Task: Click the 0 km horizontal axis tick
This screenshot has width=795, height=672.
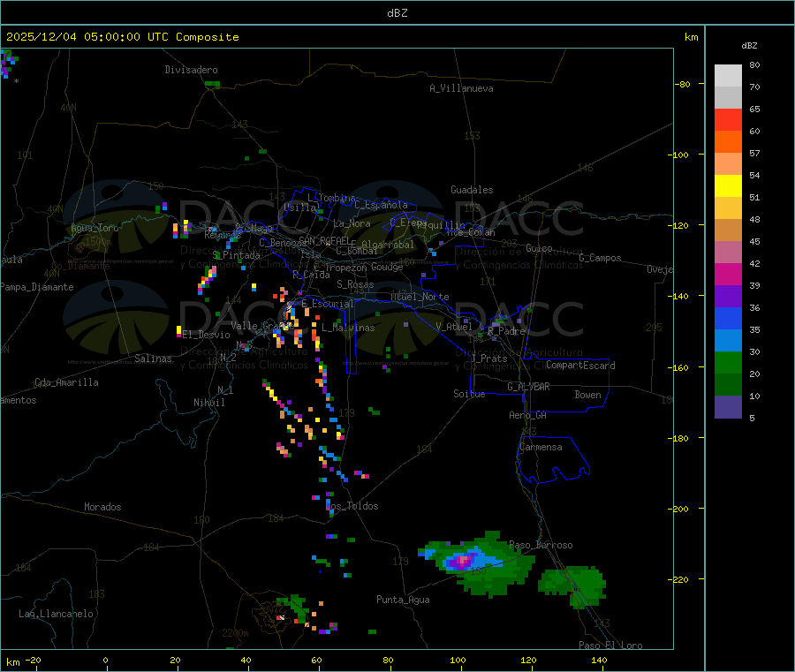Action: coord(105,660)
